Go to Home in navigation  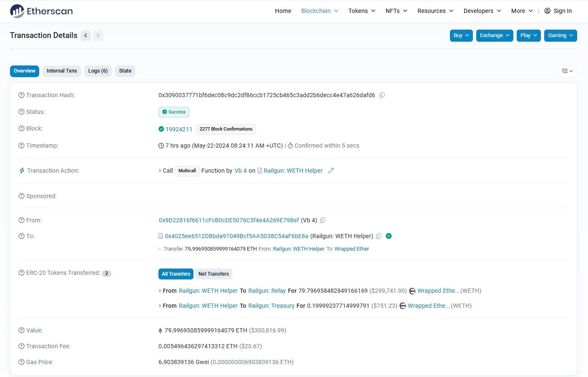pyautogui.click(x=283, y=11)
